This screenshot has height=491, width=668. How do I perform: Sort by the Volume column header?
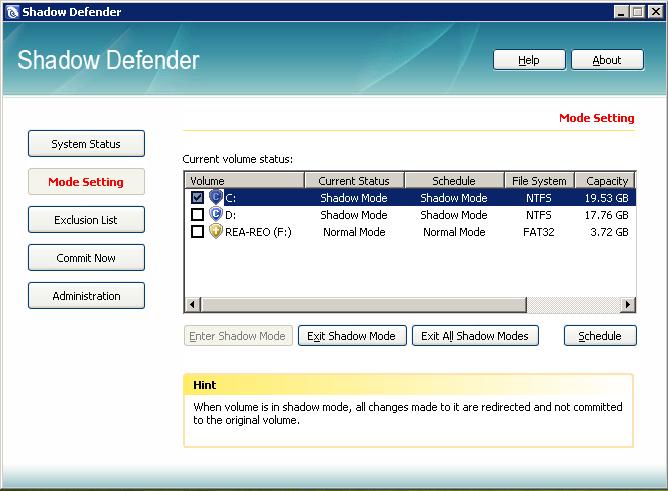point(245,181)
